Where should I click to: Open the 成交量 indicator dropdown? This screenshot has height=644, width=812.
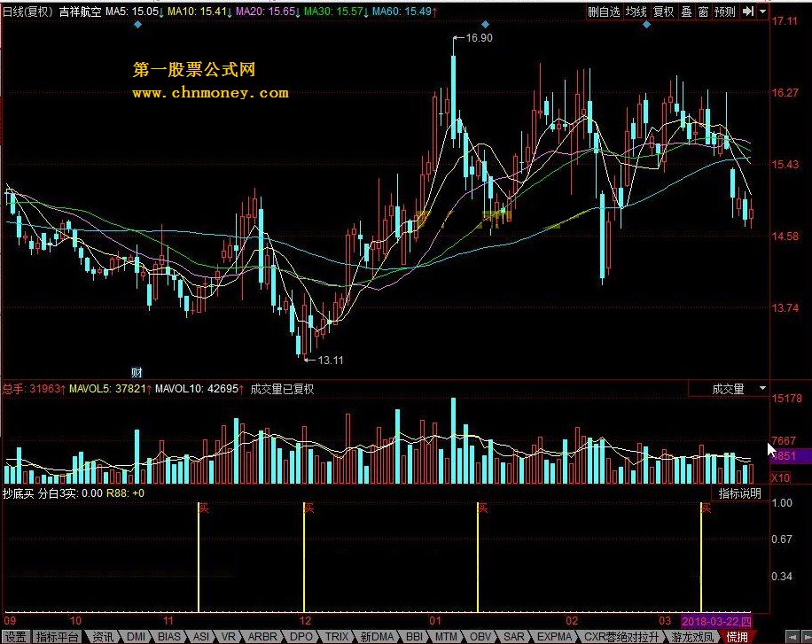click(x=762, y=388)
